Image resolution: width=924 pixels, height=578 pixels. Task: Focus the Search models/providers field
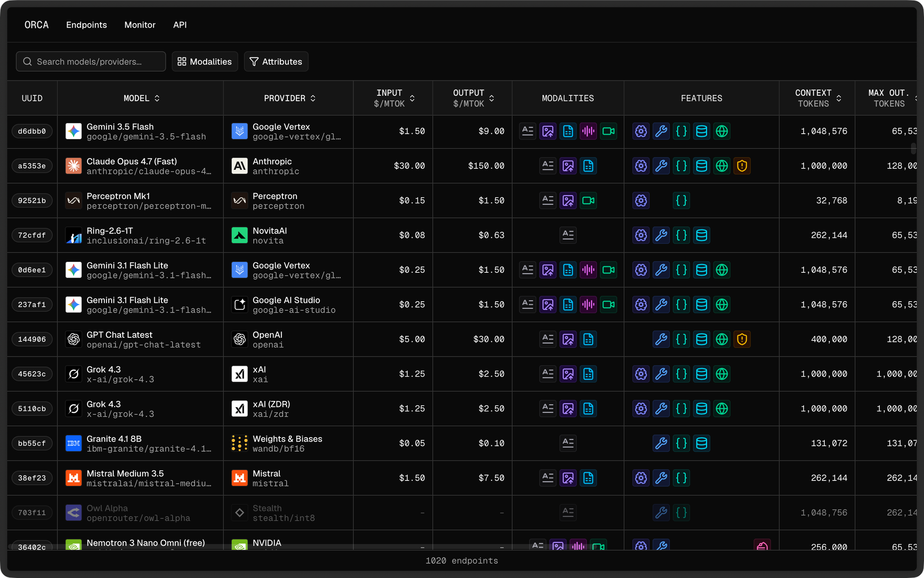(91, 61)
